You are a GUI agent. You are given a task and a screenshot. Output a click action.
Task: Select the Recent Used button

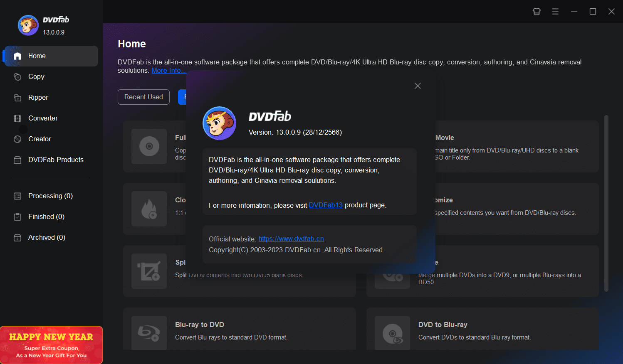click(x=143, y=97)
